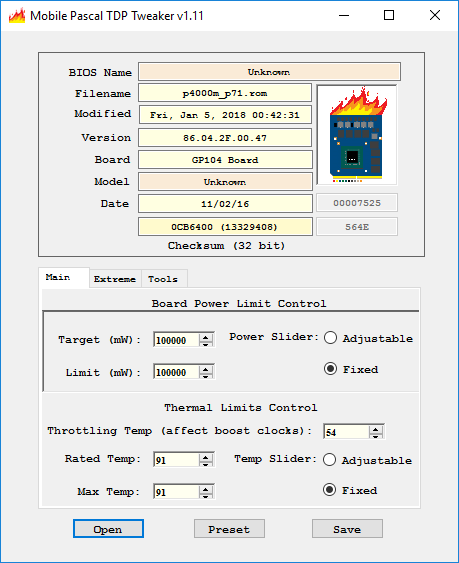Click the Preset button
Viewport: 459px width, 563px height.
click(x=229, y=529)
